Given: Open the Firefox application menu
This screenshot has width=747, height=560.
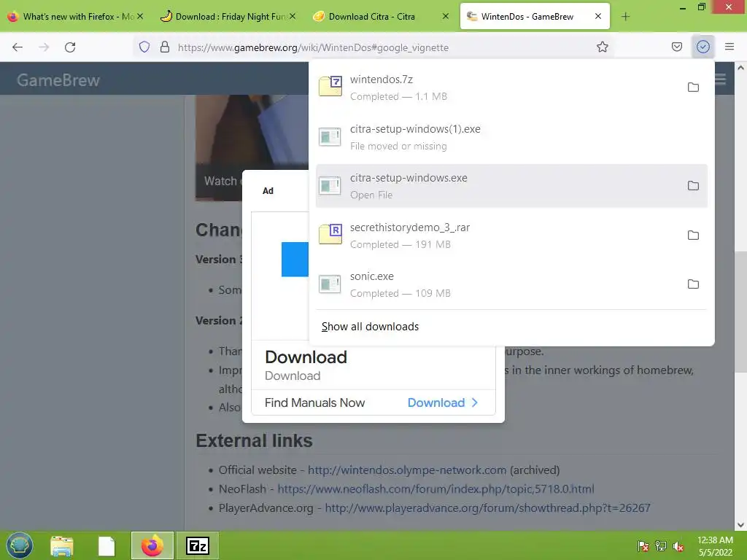Looking at the screenshot, I should click(x=729, y=47).
